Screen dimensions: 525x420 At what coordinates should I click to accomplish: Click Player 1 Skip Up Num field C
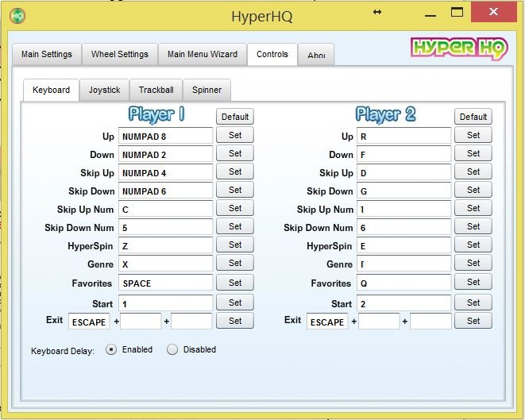click(165, 209)
